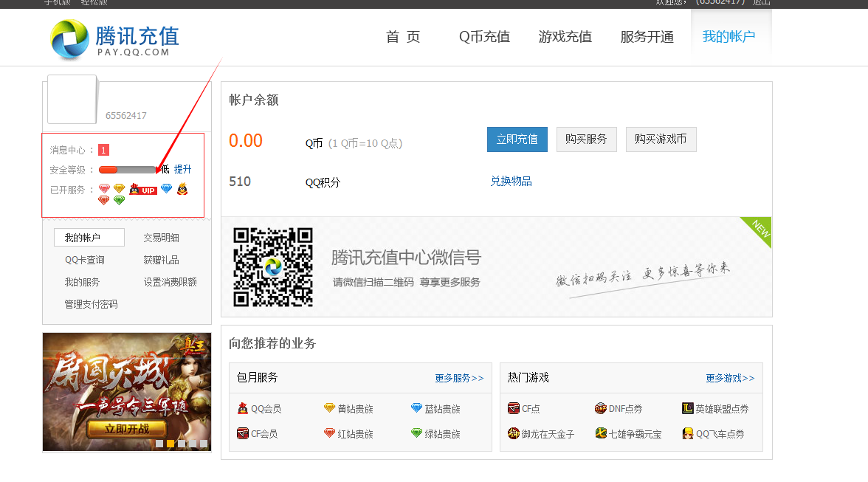Click the pink diamond in opened services

104,189
